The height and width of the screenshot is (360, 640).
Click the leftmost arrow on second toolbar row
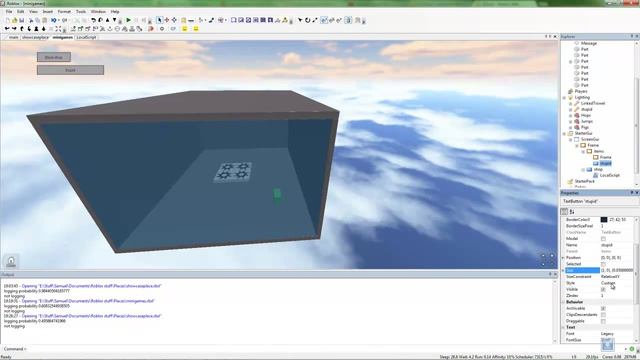point(7,29)
